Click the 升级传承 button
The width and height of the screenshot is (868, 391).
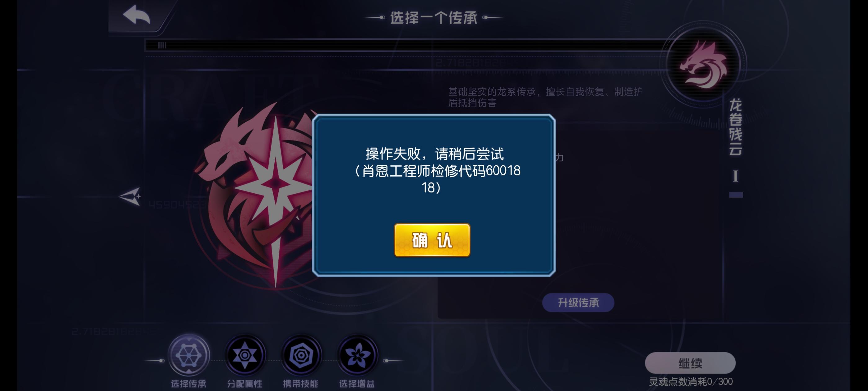[578, 303]
